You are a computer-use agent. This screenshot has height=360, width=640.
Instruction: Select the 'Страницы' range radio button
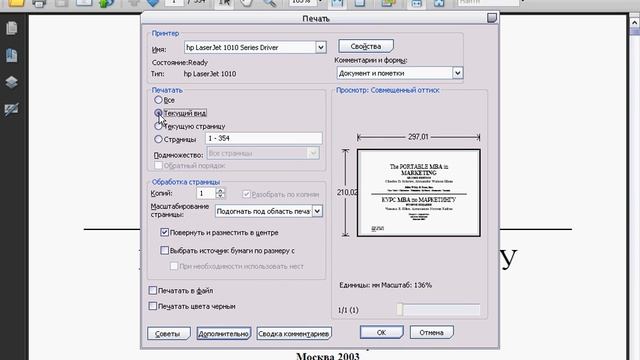click(158, 139)
